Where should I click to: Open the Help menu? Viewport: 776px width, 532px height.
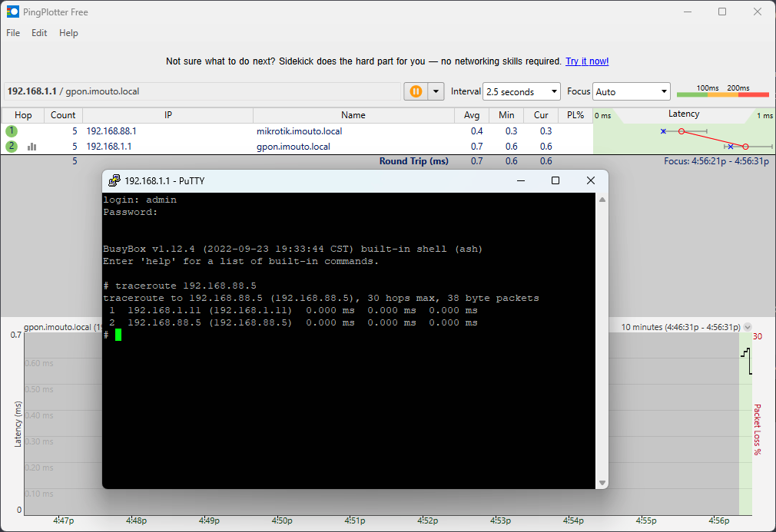pyautogui.click(x=68, y=33)
